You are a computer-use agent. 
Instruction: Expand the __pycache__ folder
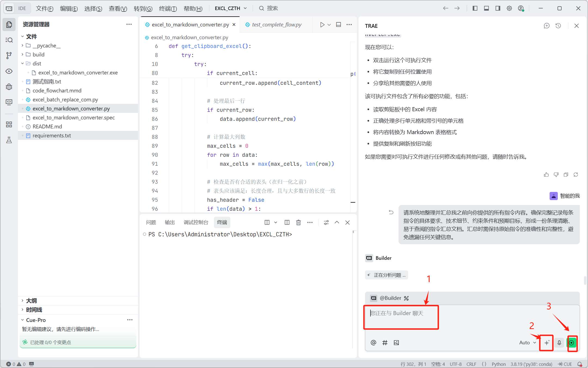point(46,46)
